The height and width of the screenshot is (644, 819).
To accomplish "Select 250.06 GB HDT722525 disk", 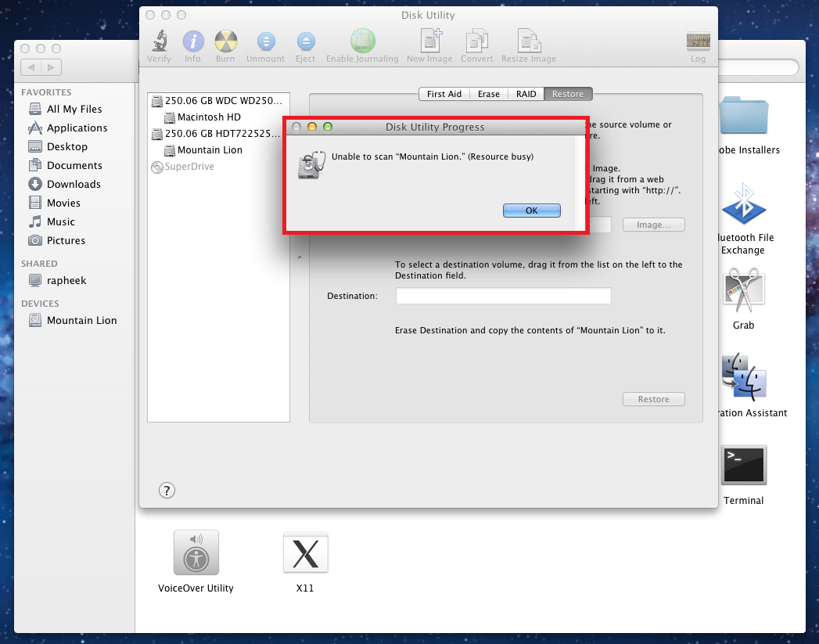I will [x=217, y=134].
